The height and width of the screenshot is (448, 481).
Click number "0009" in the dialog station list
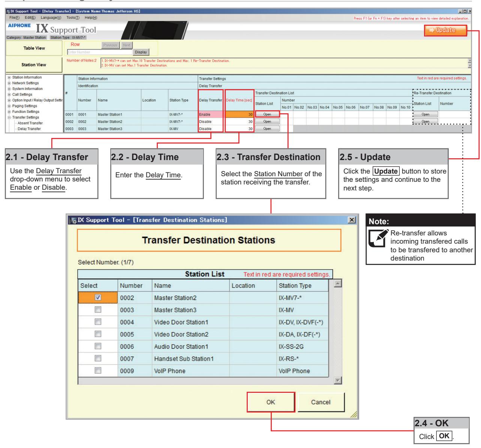coord(127,371)
